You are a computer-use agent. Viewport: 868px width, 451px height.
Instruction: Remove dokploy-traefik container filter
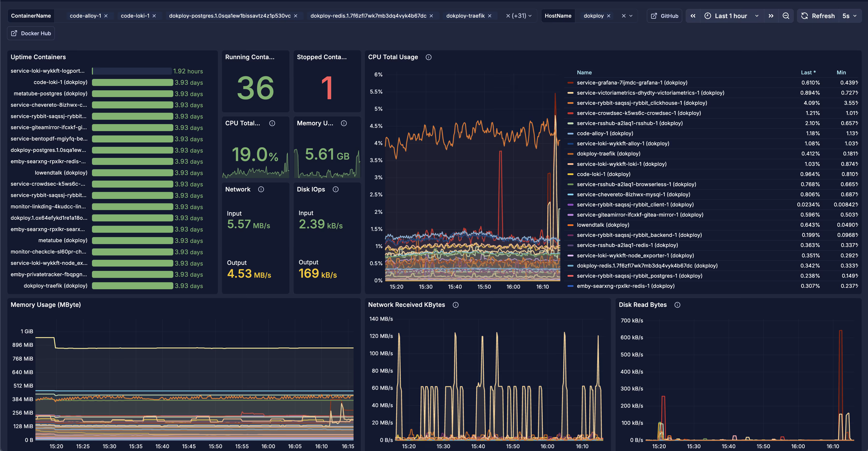click(x=490, y=16)
